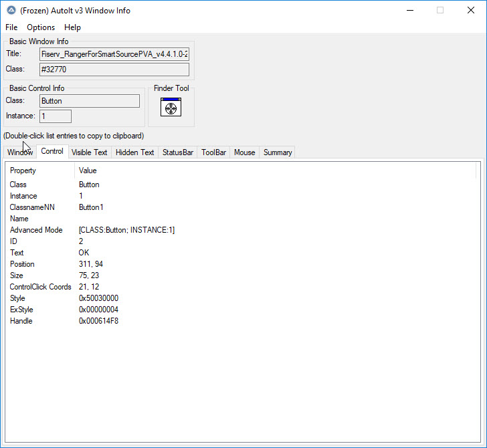Open the Help menu
Viewport: 487px width, 448px height.
72,27
